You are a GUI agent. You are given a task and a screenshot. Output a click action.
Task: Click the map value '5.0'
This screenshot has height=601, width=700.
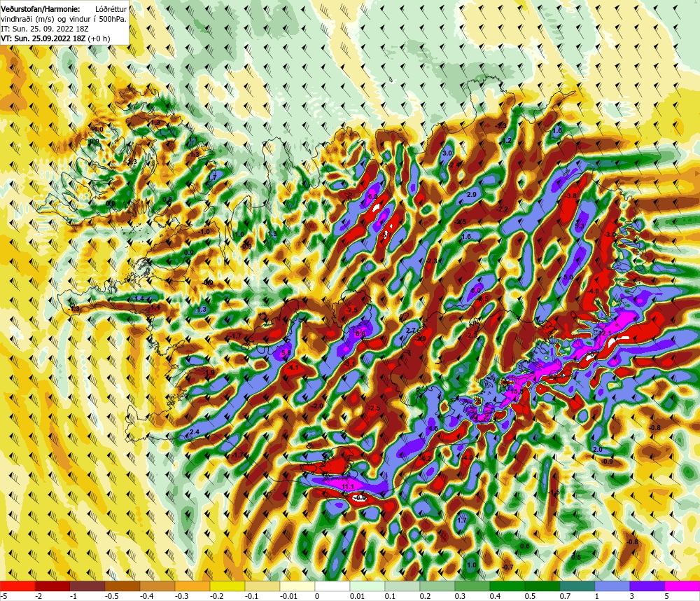click(568, 277)
